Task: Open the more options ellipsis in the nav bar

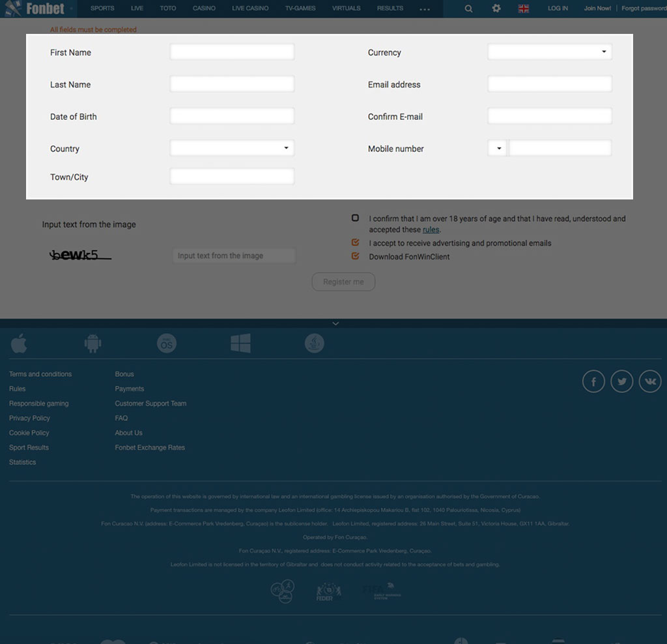Action: point(425,9)
